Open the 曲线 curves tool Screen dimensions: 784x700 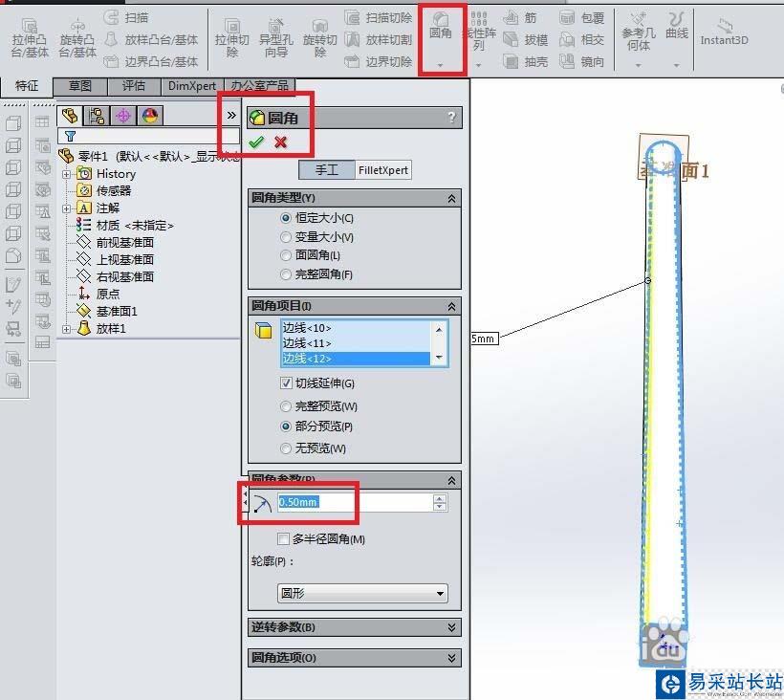[x=677, y=26]
